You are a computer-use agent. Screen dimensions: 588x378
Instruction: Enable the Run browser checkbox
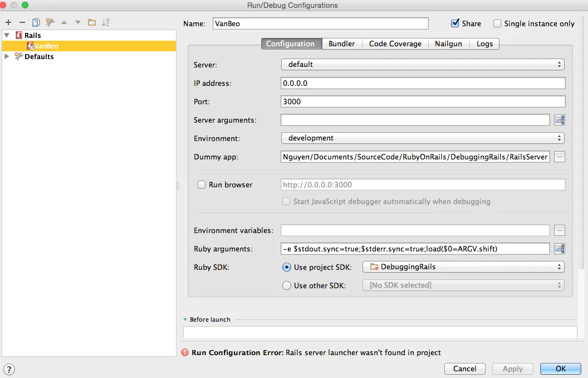tap(202, 185)
